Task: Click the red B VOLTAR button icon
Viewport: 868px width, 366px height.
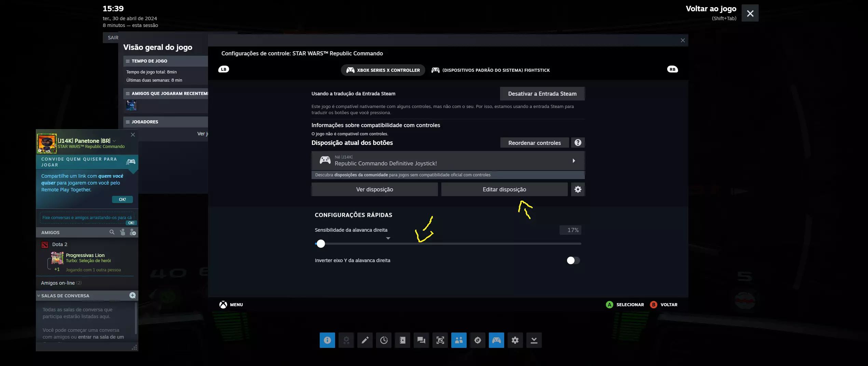Action: pyautogui.click(x=653, y=304)
